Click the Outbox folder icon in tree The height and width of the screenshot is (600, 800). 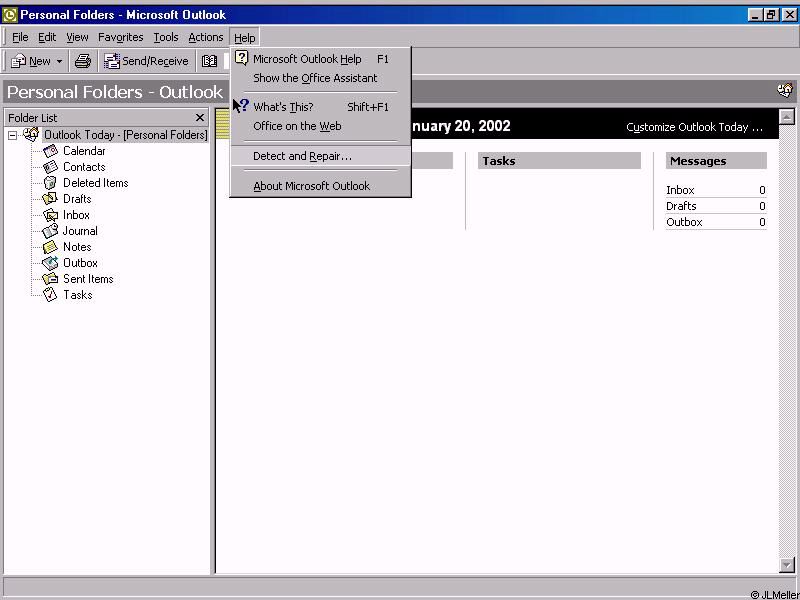(x=50, y=263)
